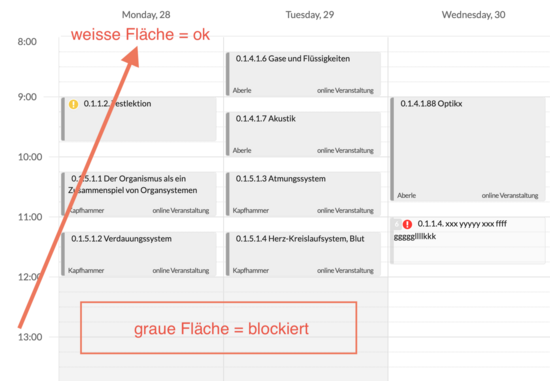Select the xxx yyyyy xxx ffff event
This screenshot has width=550, height=381.
click(468, 241)
